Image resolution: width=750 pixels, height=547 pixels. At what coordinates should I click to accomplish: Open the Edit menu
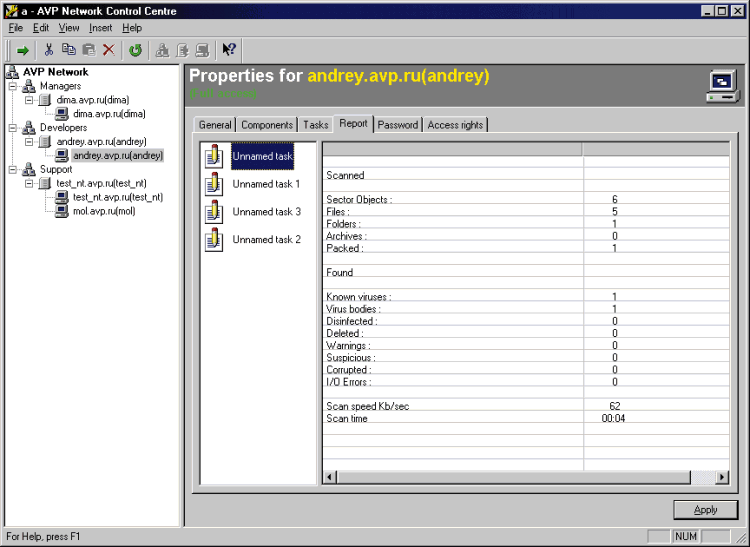41,28
